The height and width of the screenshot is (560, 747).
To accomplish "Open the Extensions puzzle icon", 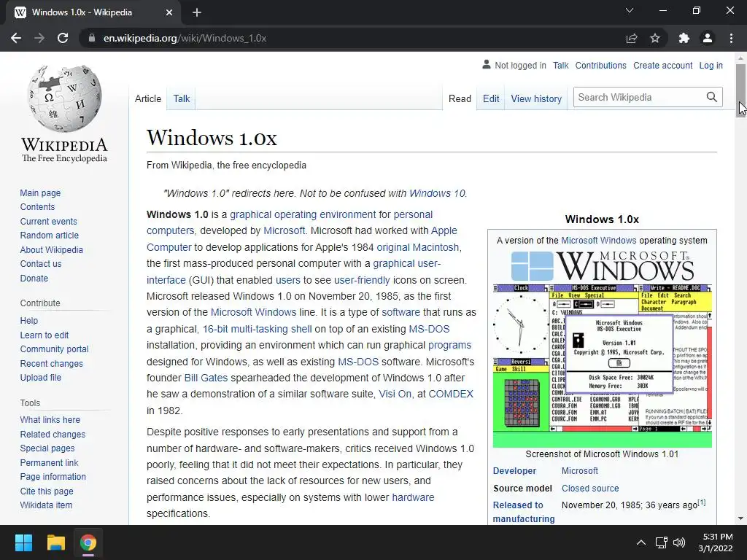I will (684, 38).
